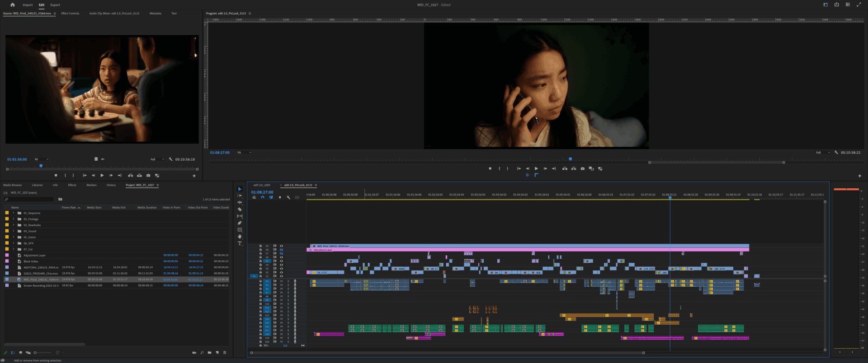The width and height of the screenshot is (868, 363).
Task: Click the trash Clear icon in Project panel
Action: coord(225,353)
